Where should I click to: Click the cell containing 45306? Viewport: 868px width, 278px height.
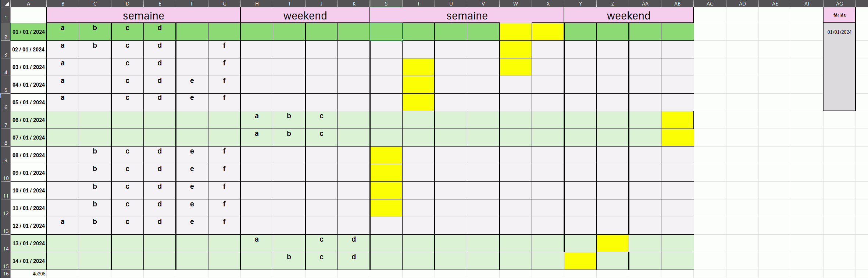pos(29,274)
